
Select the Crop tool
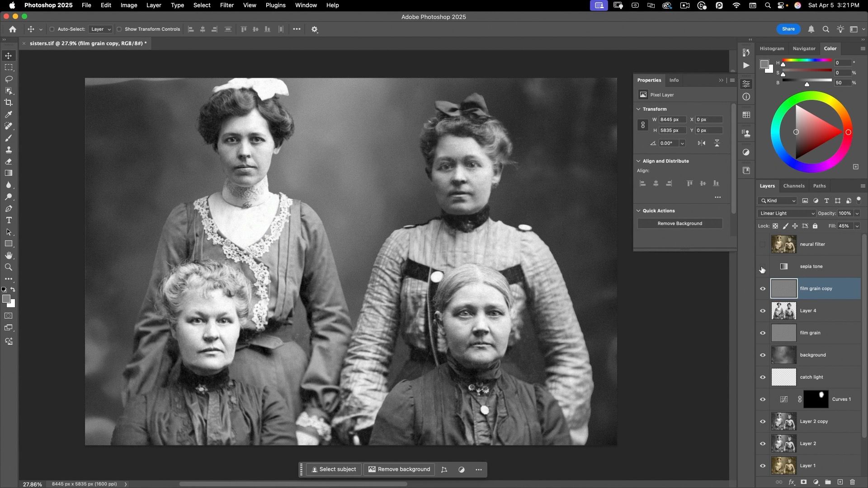click(x=9, y=103)
